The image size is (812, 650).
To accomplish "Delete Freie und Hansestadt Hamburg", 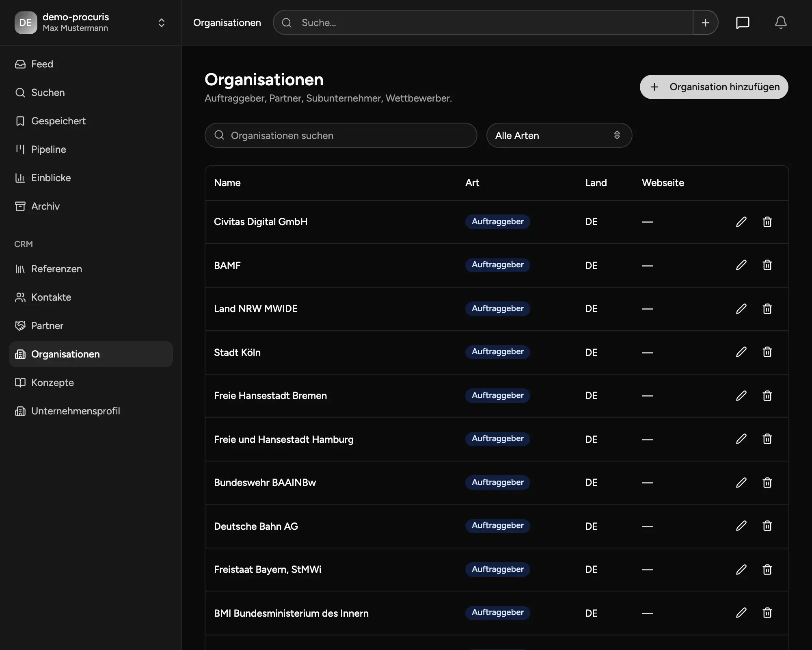I will tap(767, 439).
